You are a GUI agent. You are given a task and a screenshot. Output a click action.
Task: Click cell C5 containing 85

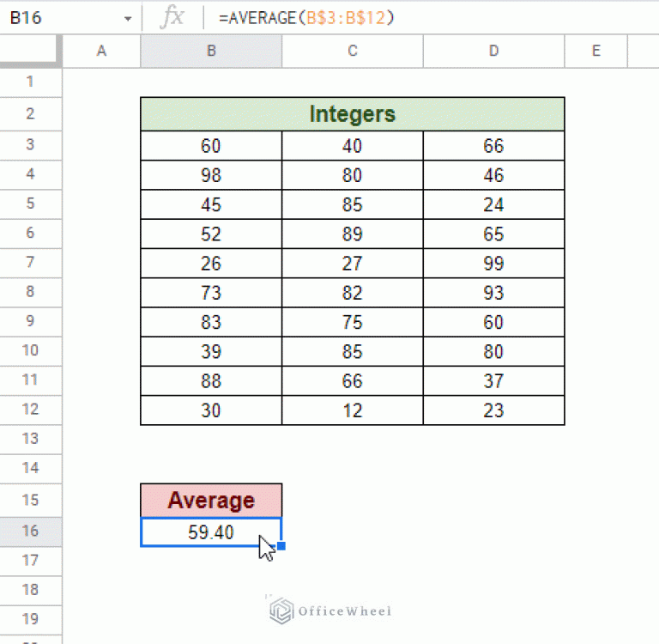[352, 204]
